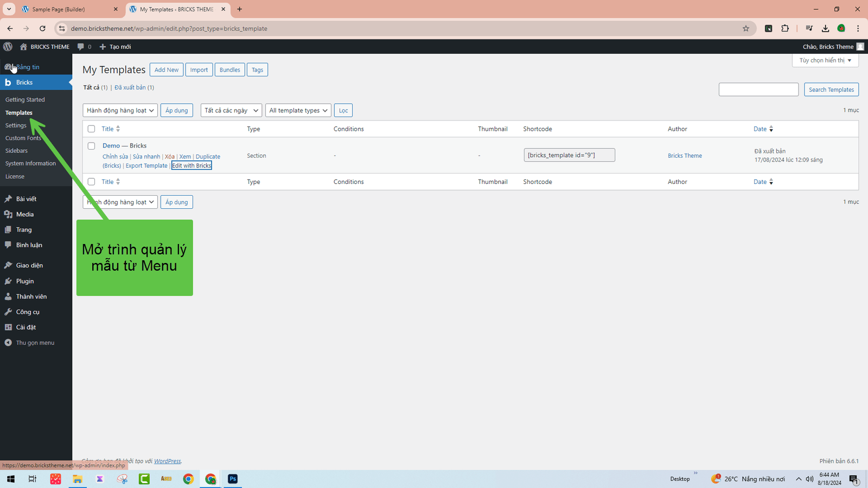
Task: Open Cài đặt settings menu
Action: click(36, 328)
